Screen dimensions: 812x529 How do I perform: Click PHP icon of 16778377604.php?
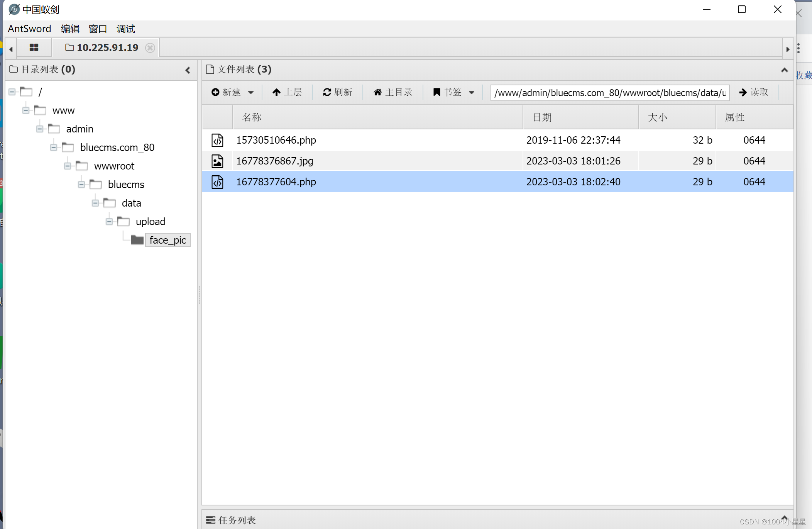pyautogui.click(x=217, y=182)
